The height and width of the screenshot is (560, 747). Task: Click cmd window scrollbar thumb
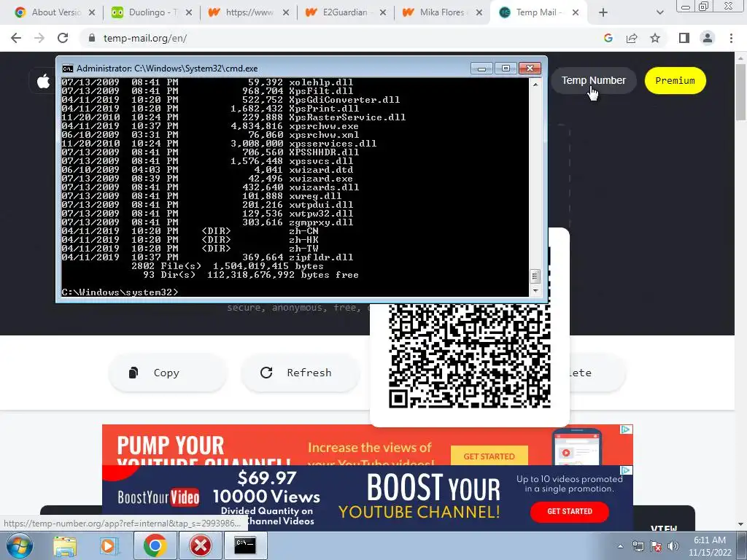(535, 276)
